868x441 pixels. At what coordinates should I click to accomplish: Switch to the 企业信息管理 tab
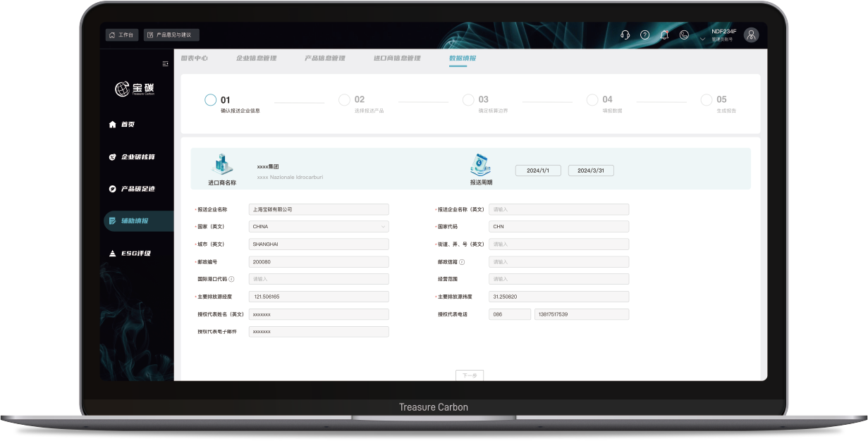(256, 58)
